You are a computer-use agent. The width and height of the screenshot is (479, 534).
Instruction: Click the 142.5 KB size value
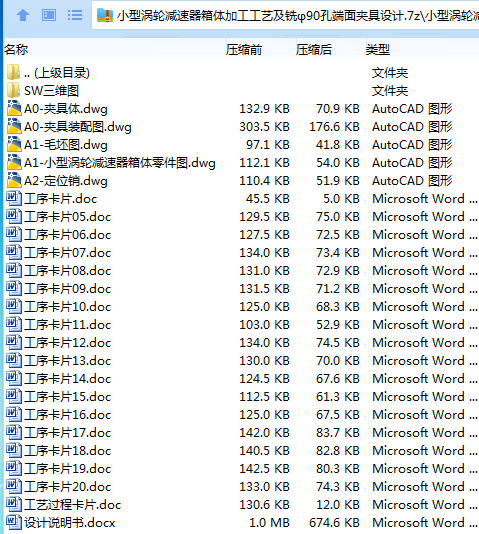pos(264,469)
